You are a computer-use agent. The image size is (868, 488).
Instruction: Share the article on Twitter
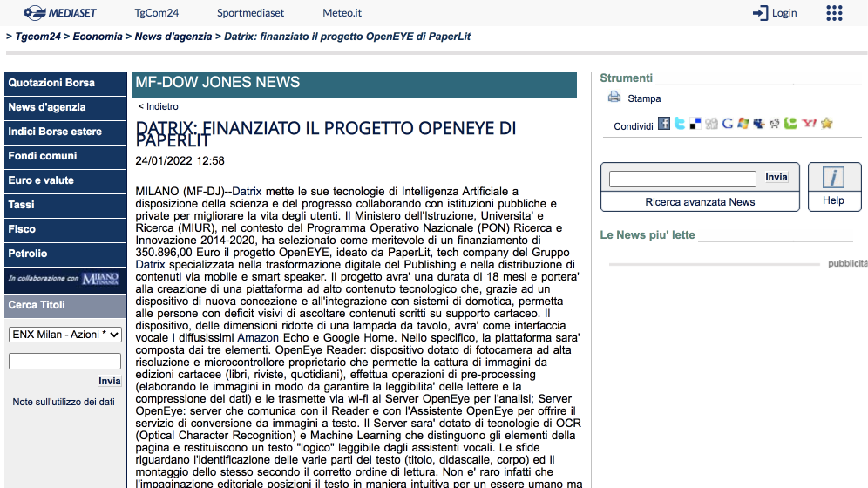[x=680, y=124]
